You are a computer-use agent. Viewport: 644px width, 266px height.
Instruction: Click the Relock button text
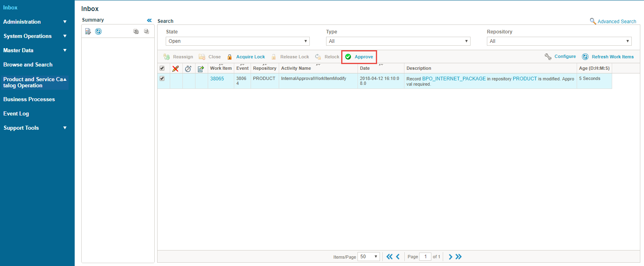tap(332, 57)
